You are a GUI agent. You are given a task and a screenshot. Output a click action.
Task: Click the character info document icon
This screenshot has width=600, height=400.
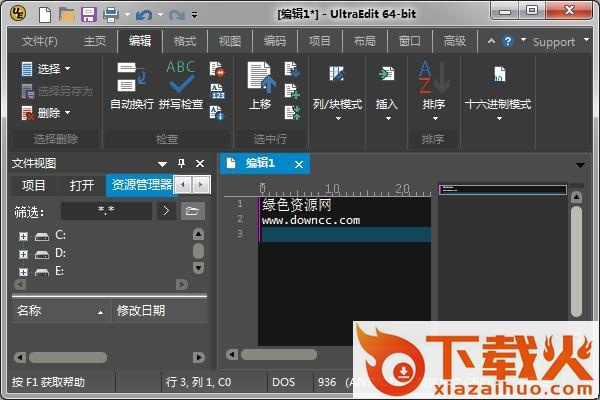point(217,113)
